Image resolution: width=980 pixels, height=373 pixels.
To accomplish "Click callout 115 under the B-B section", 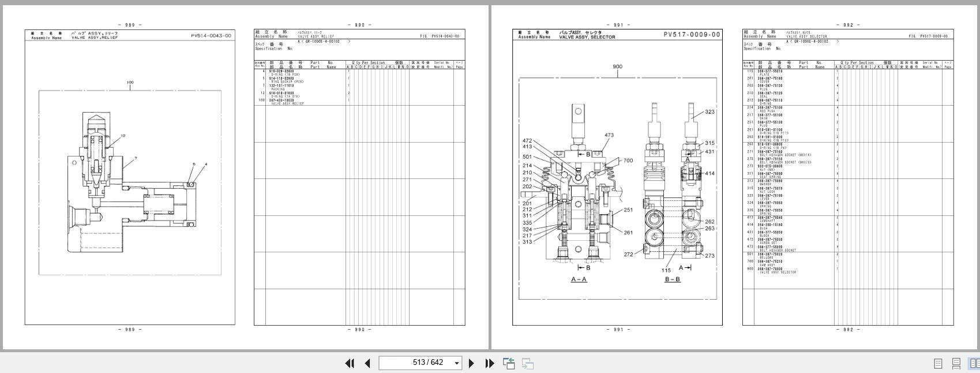I will [666, 270].
